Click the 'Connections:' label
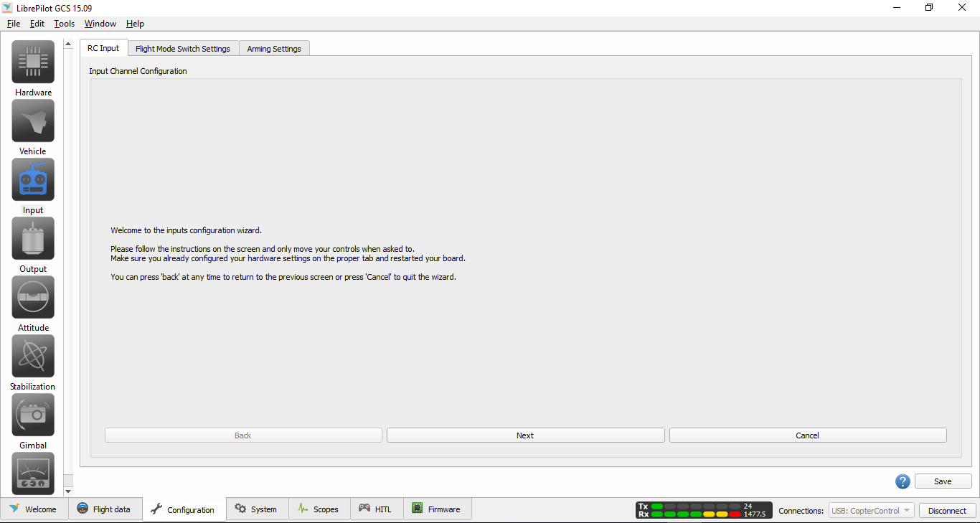The height and width of the screenshot is (523, 980). click(801, 511)
